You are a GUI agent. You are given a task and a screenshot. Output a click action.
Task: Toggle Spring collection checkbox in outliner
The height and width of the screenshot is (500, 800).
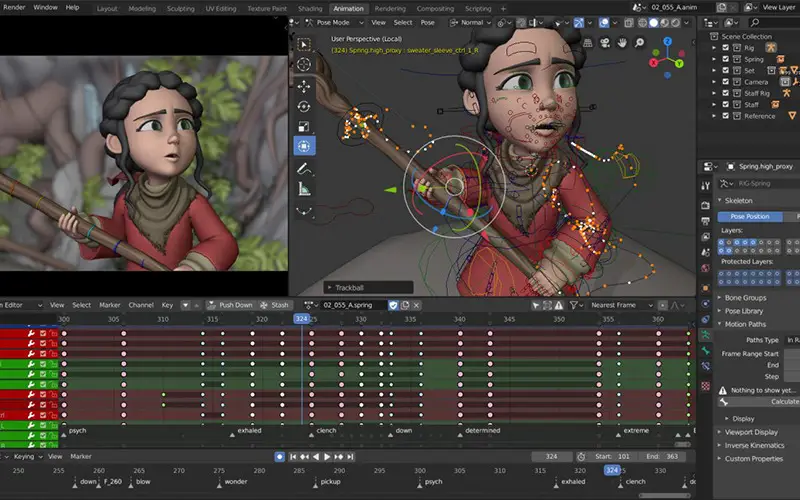[726, 59]
